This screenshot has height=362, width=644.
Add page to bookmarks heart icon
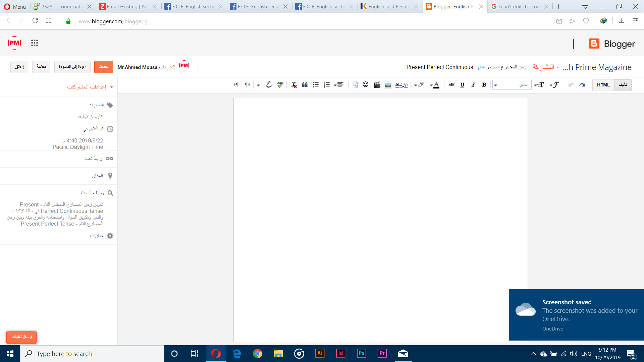coord(586,21)
